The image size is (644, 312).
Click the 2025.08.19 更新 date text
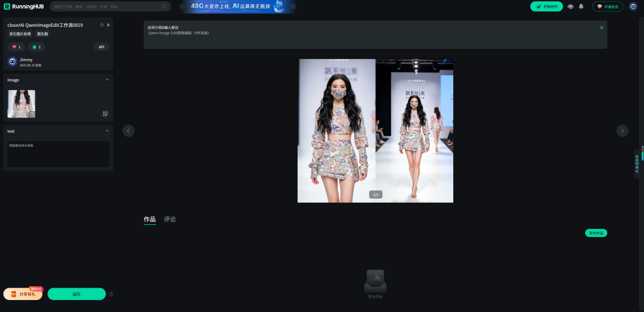click(x=30, y=66)
